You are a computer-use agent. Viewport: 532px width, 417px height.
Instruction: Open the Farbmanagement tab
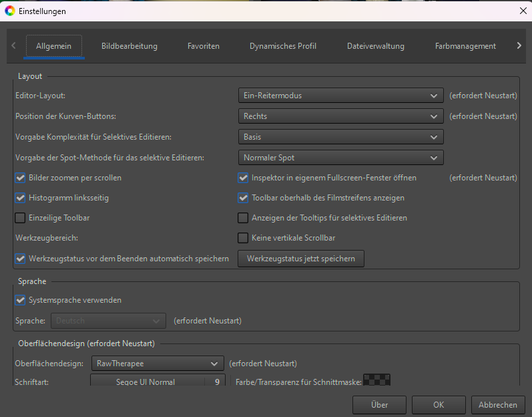click(x=465, y=46)
